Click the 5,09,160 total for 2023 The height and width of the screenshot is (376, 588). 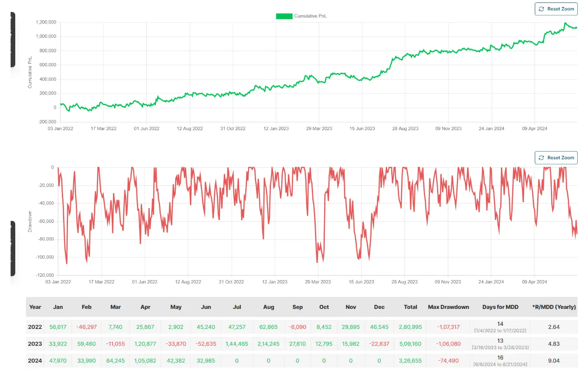(410, 344)
